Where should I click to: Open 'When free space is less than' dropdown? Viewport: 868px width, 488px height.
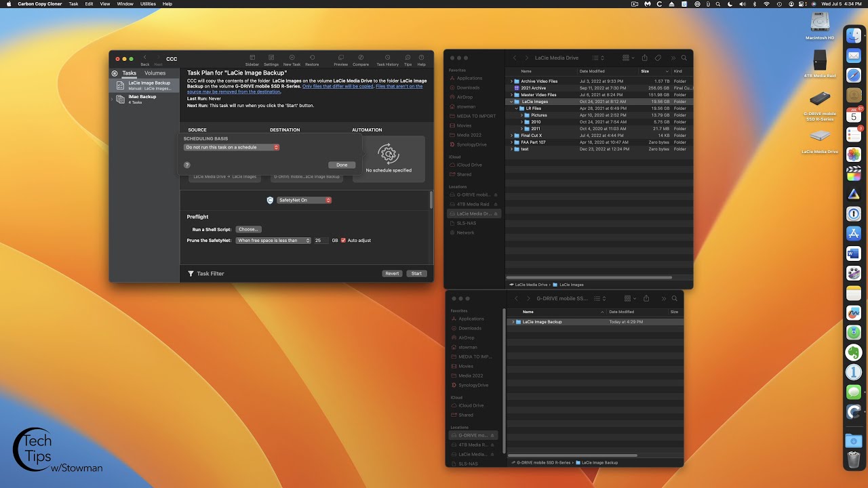pos(273,241)
